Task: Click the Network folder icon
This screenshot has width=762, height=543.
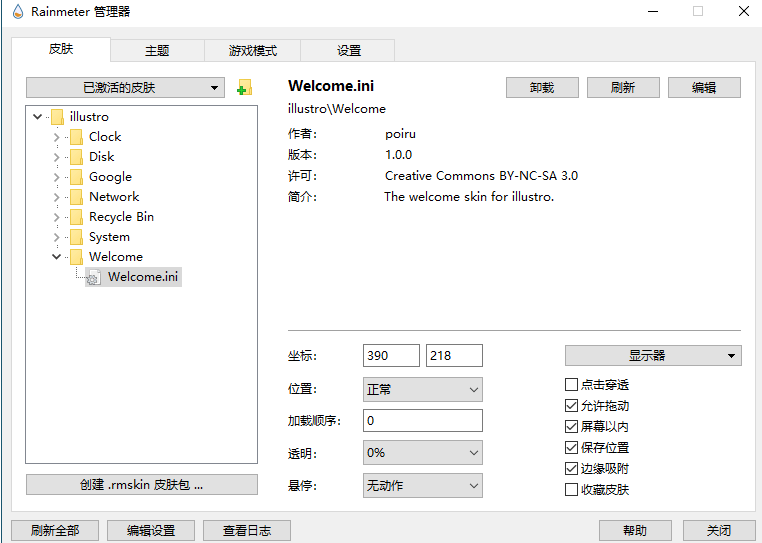Action: click(x=76, y=196)
